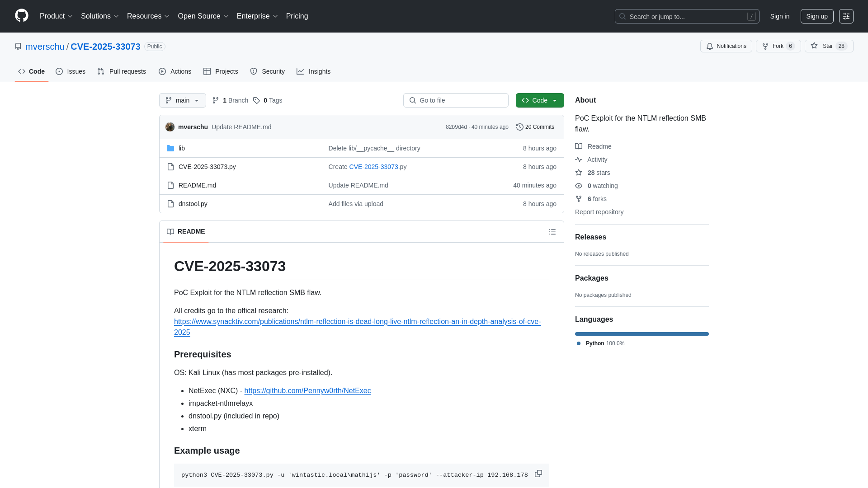
Task: Click the file icon beside CVE-2025-33073.py
Action: [170, 167]
